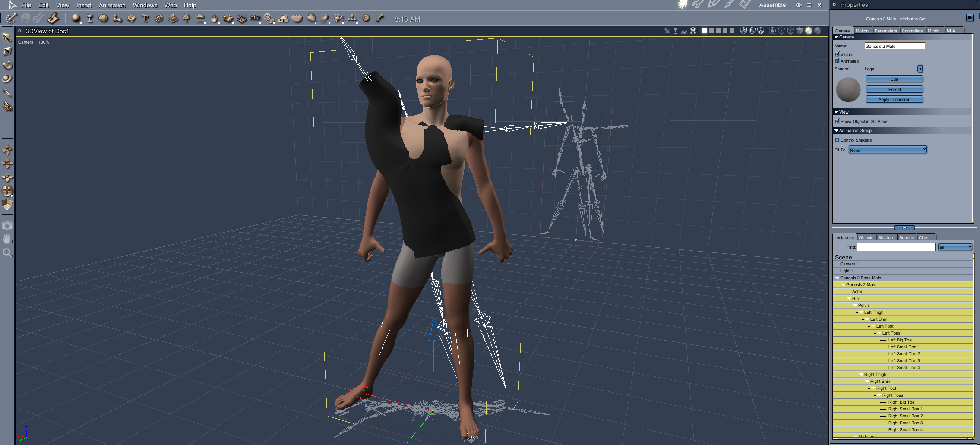Click the shader Edit button

[x=894, y=79]
